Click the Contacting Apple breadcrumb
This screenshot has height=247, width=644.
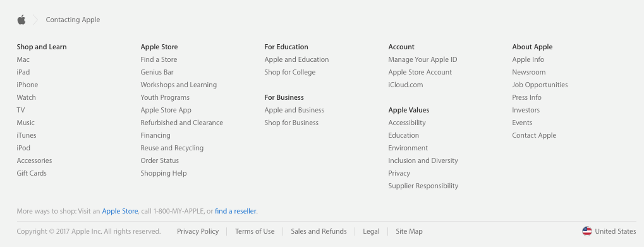(73, 20)
